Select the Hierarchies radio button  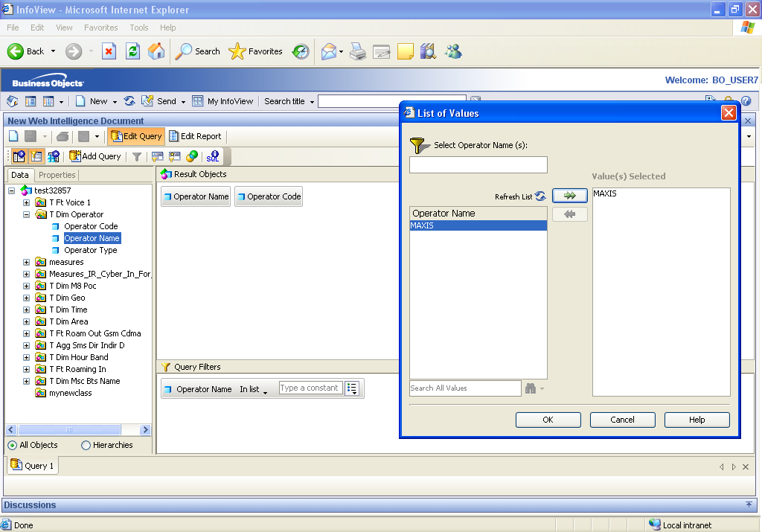tap(86, 445)
